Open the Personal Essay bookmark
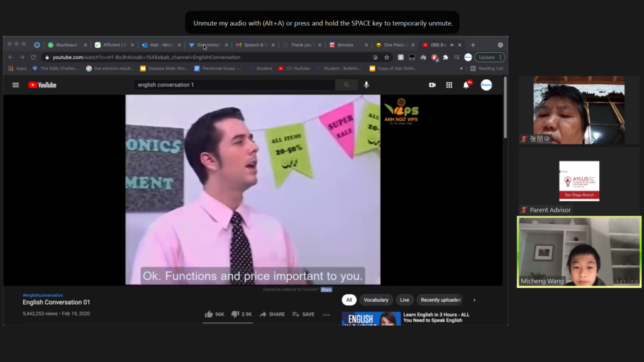The height and width of the screenshot is (362, 644). click(x=218, y=69)
